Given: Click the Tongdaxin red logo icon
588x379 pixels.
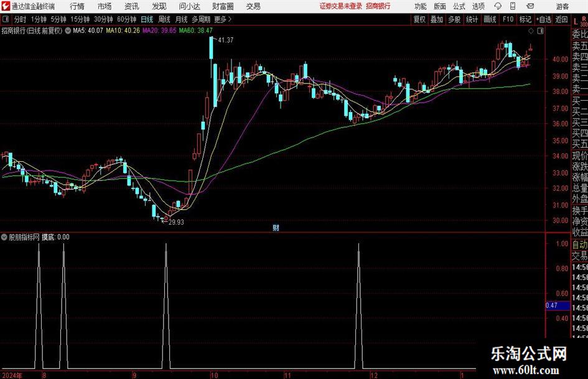Looking at the screenshot, I should pyautogui.click(x=6, y=6).
